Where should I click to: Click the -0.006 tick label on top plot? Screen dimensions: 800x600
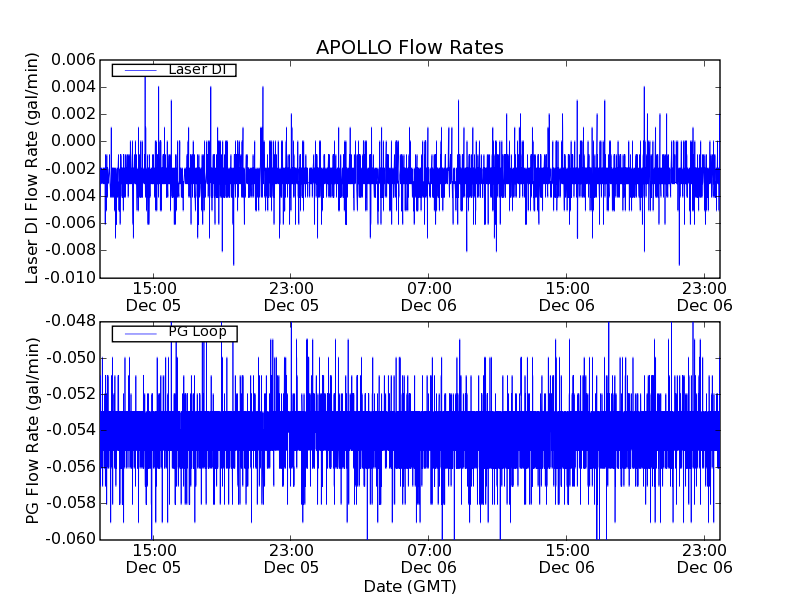click(70, 222)
